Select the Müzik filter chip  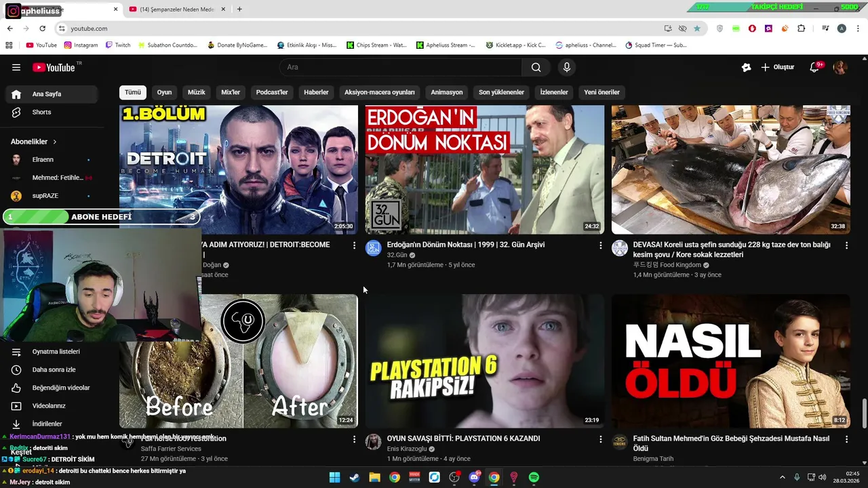click(197, 92)
